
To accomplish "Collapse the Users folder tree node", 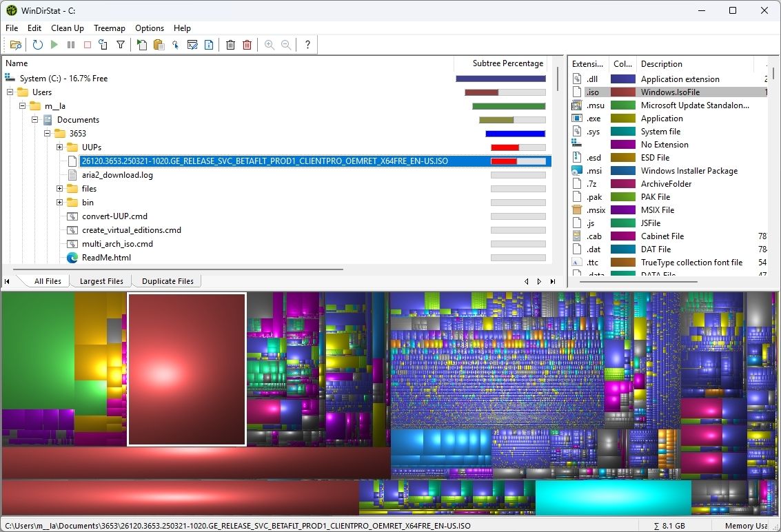I will [x=10, y=92].
